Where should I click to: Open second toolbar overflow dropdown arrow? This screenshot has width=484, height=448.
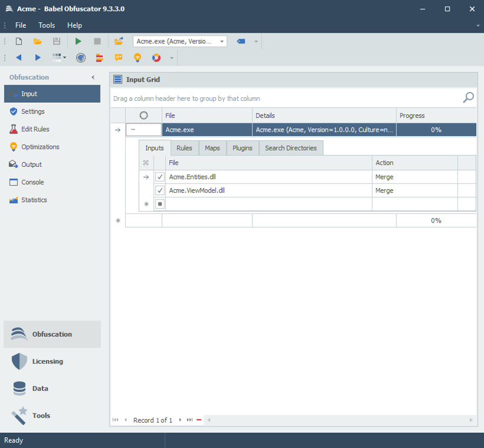coord(172,58)
